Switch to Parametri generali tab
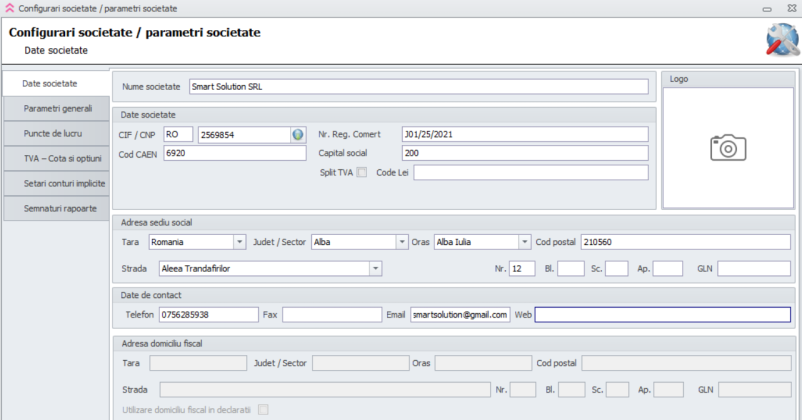Screen dimensions: 802x420 point(57,108)
